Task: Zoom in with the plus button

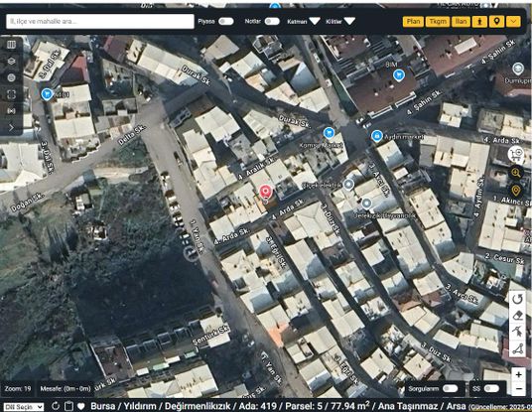Action: [x=519, y=374]
